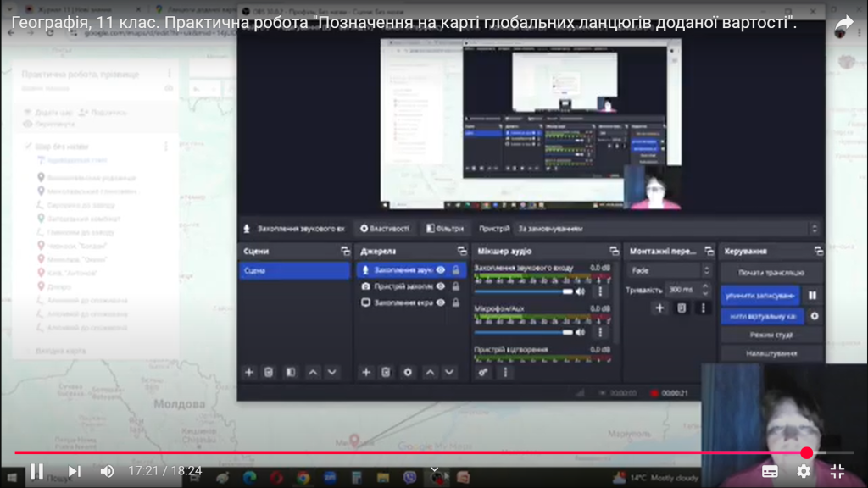Open Chrome from the taskbar
The width and height of the screenshot is (868, 488).
303,478
